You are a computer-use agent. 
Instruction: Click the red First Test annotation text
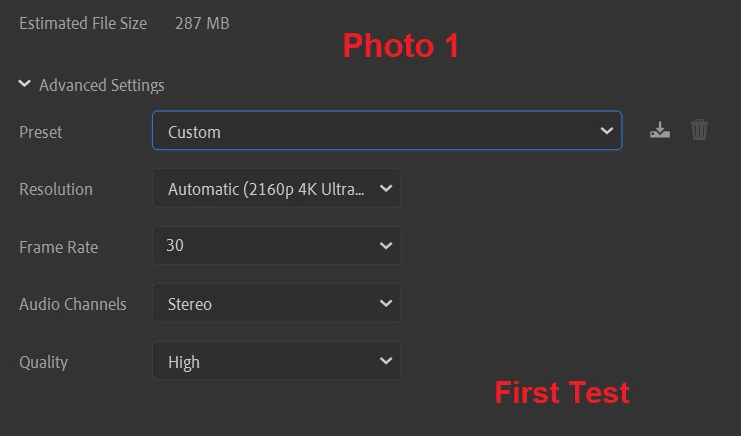click(x=562, y=393)
